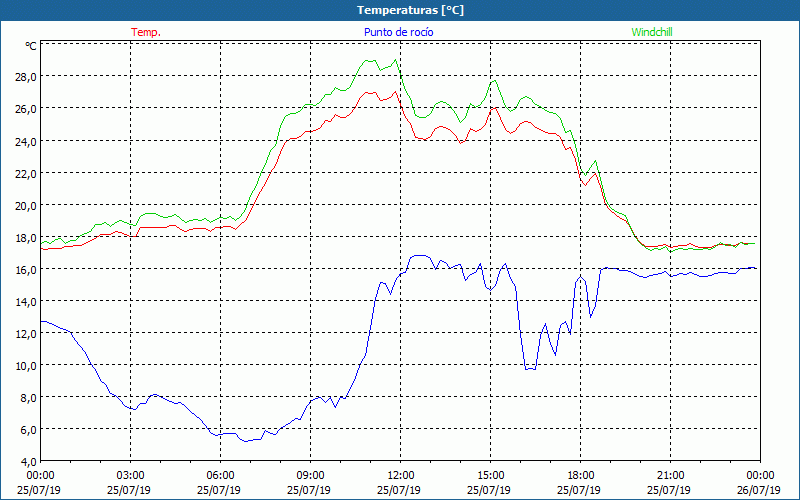Click the 6,0 y-axis value
The image size is (800, 500).
(29, 430)
